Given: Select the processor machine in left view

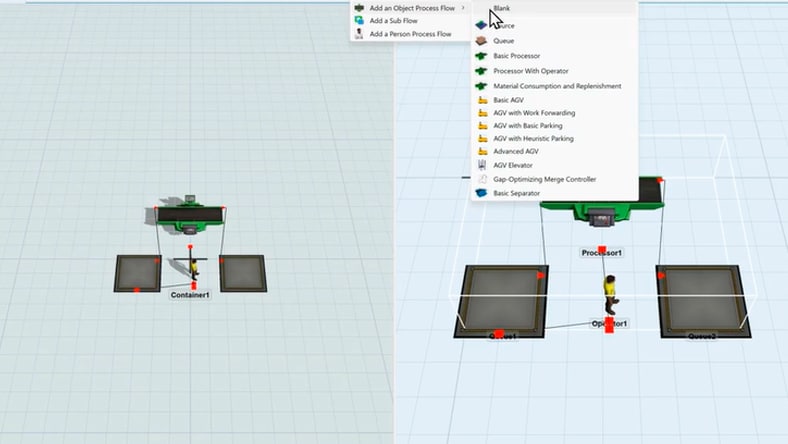Looking at the screenshot, I should (x=189, y=215).
